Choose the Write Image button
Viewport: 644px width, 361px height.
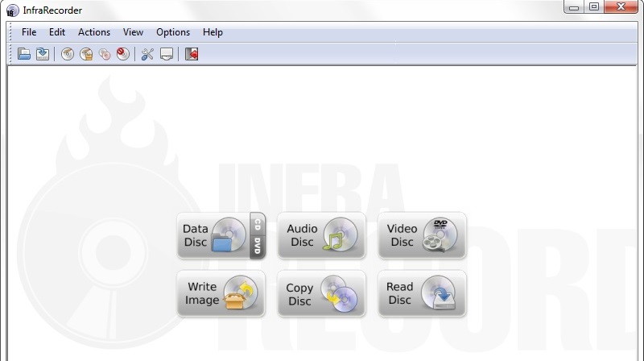pos(221,293)
